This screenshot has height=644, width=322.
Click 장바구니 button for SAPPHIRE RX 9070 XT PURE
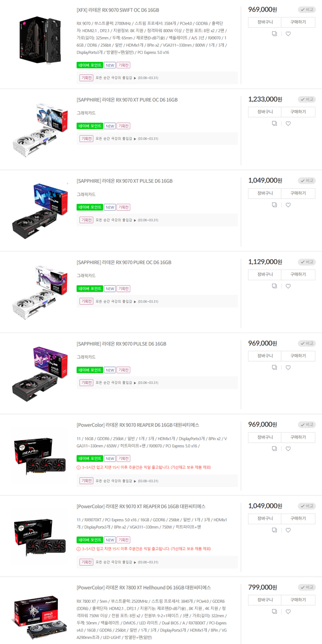265,112
